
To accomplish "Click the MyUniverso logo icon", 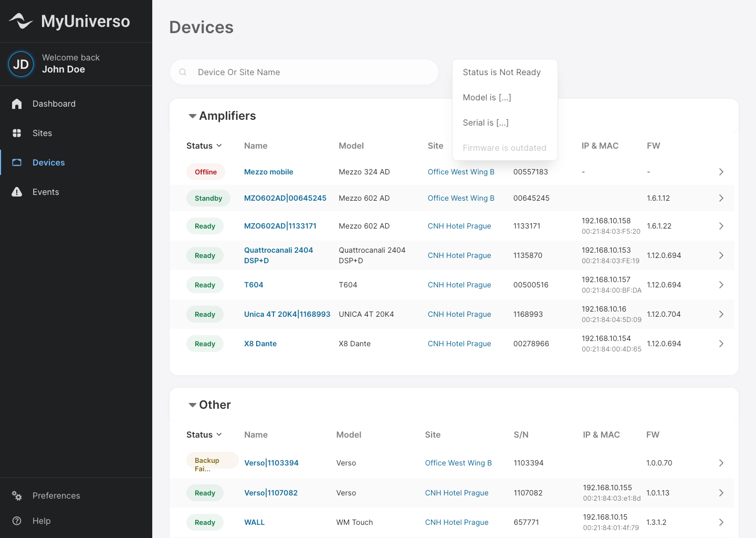I will (x=21, y=21).
